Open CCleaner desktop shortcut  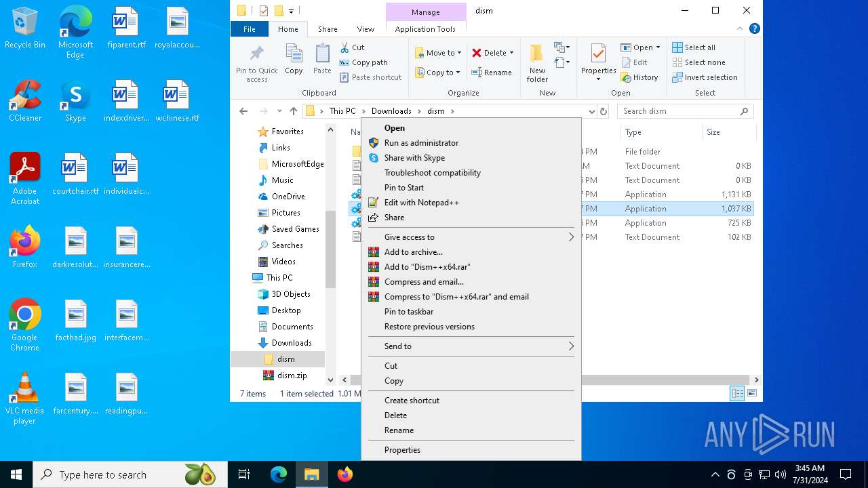coord(25,101)
